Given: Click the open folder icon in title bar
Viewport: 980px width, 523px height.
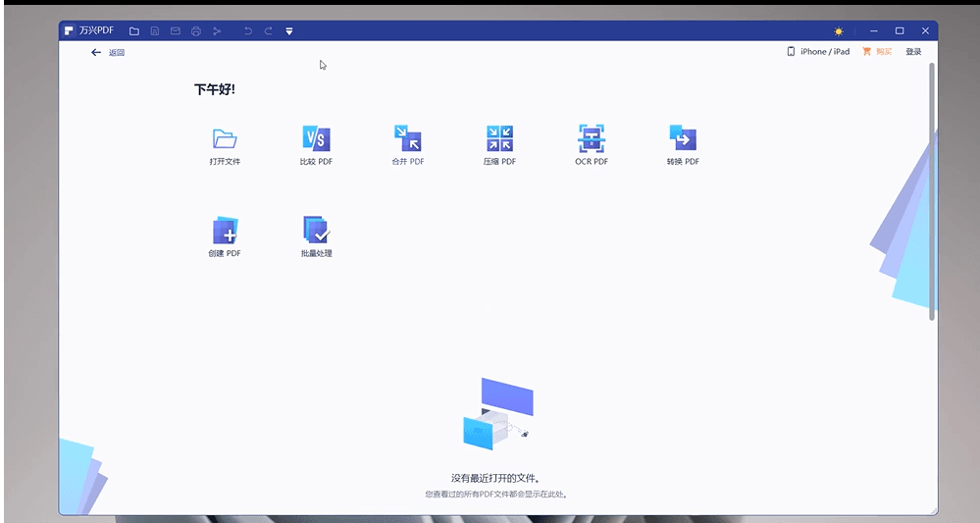Looking at the screenshot, I should (x=134, y=31).
